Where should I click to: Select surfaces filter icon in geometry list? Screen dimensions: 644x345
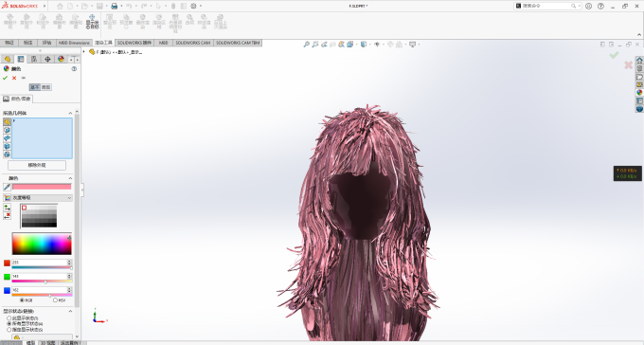(7, 138)
